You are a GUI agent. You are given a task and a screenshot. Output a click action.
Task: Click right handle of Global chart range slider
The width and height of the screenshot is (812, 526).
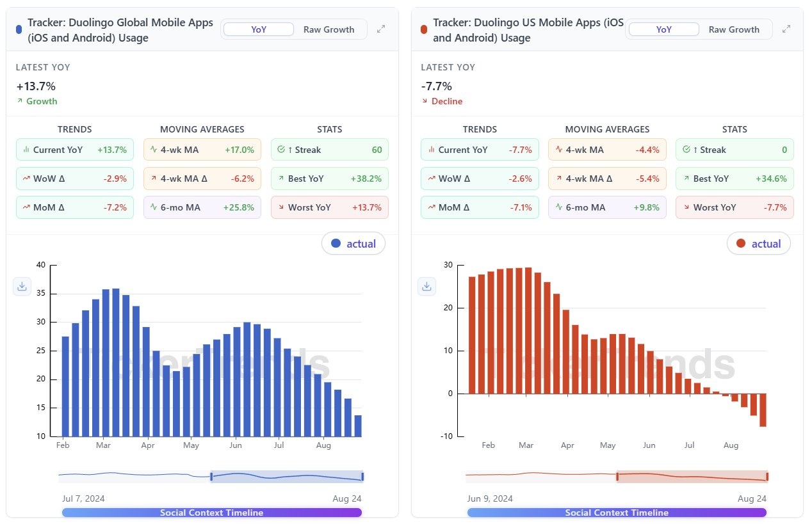point(362,476)
